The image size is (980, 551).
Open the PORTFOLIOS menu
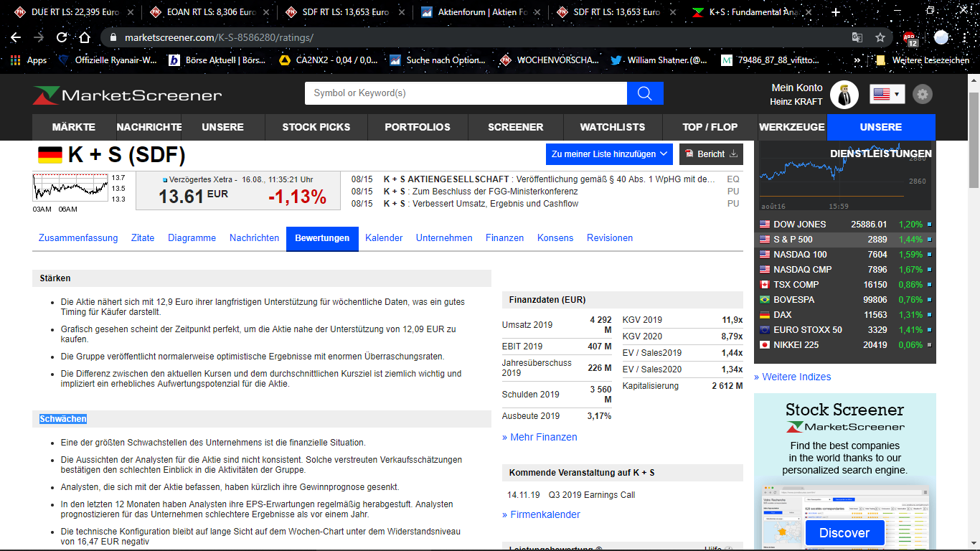(418, 127)
